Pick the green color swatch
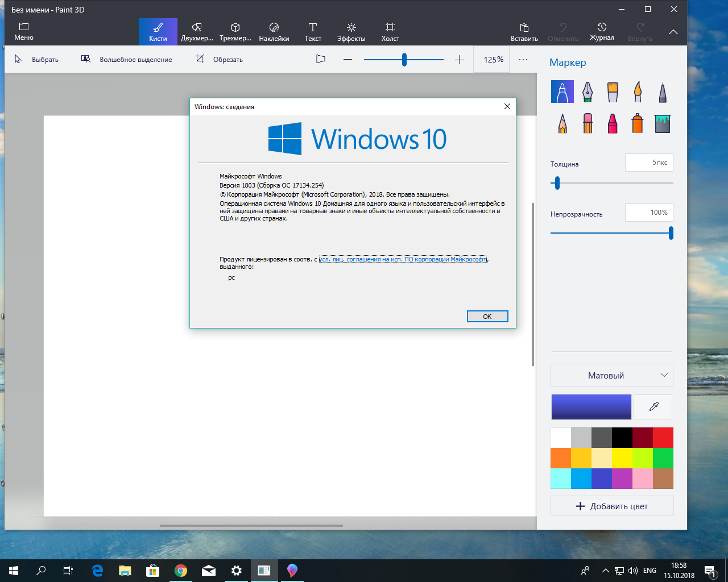The width and height of the screenshot is (728, 582). point(663,458)
